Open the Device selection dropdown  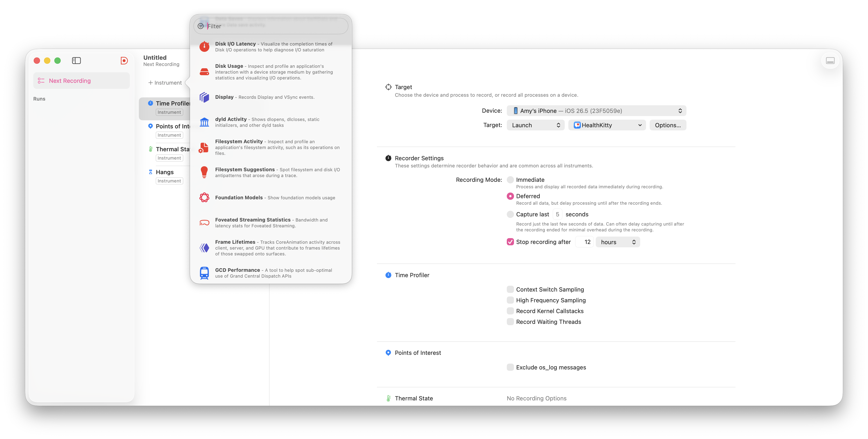[x=596, y=111]
